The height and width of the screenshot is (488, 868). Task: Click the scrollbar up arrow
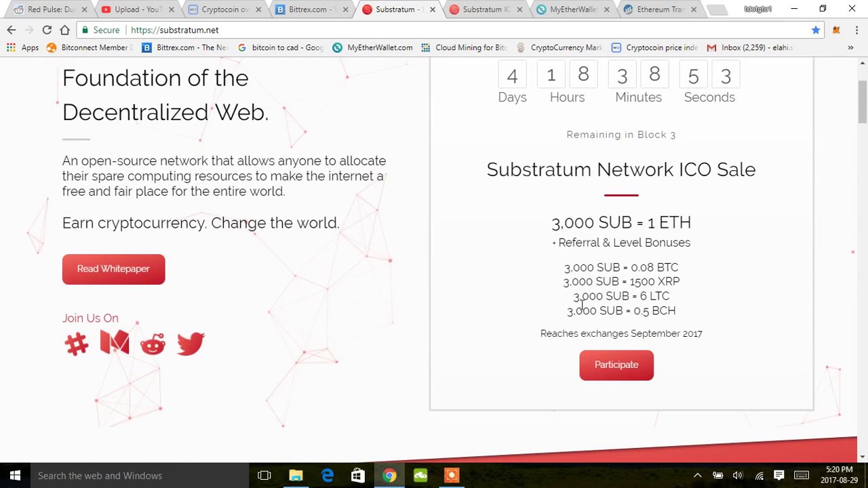862,63
